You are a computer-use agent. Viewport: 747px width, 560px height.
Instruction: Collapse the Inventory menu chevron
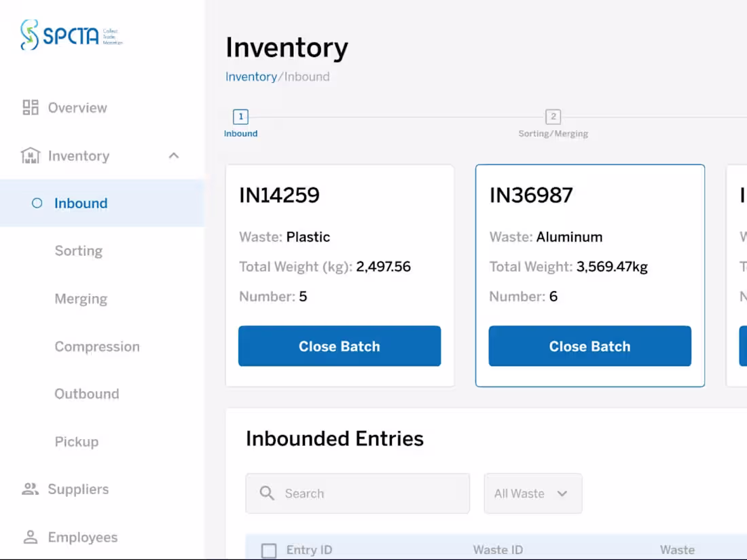[174, 155]
